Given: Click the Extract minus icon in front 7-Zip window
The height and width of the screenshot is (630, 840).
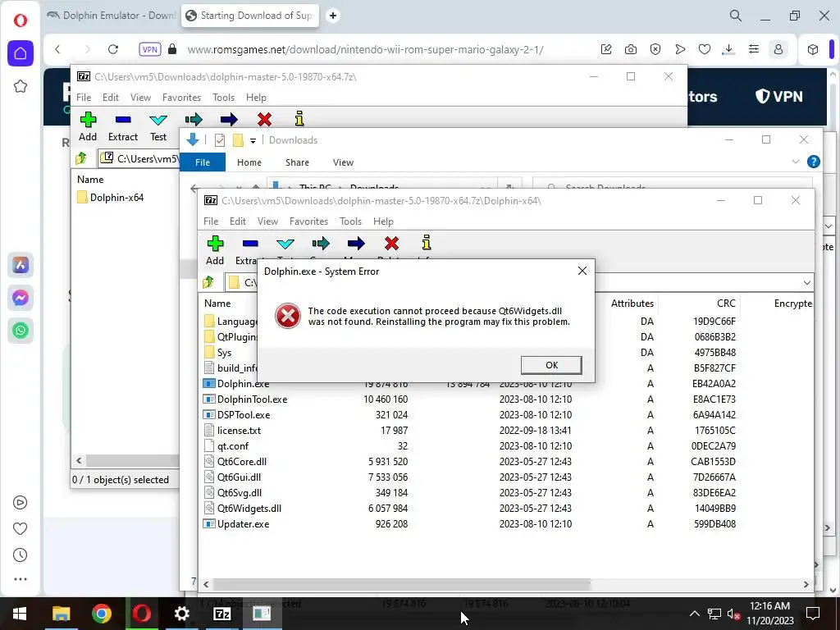Looking at the screenshot, I should pyautogui.click(x=249, y=244).
